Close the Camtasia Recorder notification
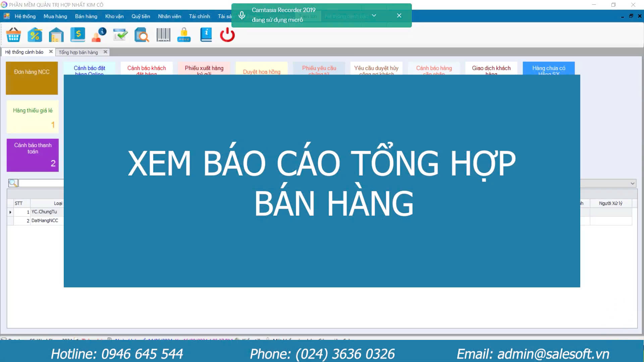This screenshot has height=362, width=644. (399, 15)
